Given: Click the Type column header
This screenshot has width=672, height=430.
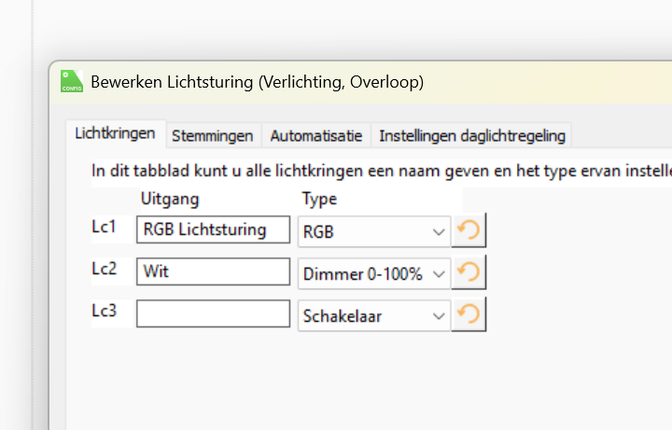Looking at the screenshot, I should click(319, 199).
